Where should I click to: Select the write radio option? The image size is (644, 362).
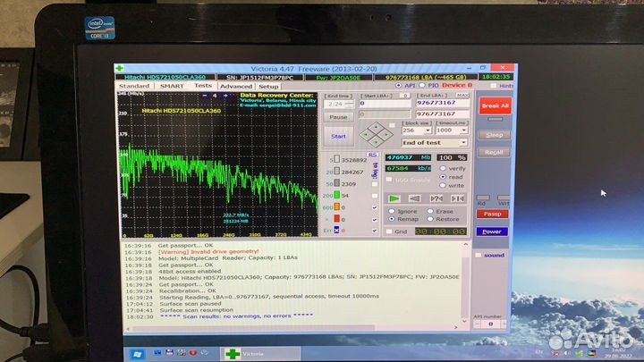point(443,186)
